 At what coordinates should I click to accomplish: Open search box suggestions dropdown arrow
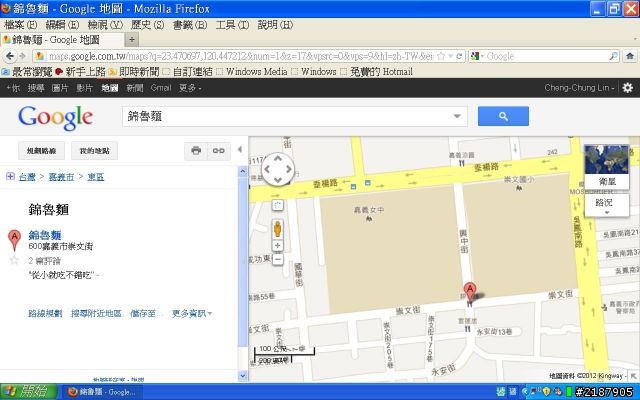pos(457,116)
